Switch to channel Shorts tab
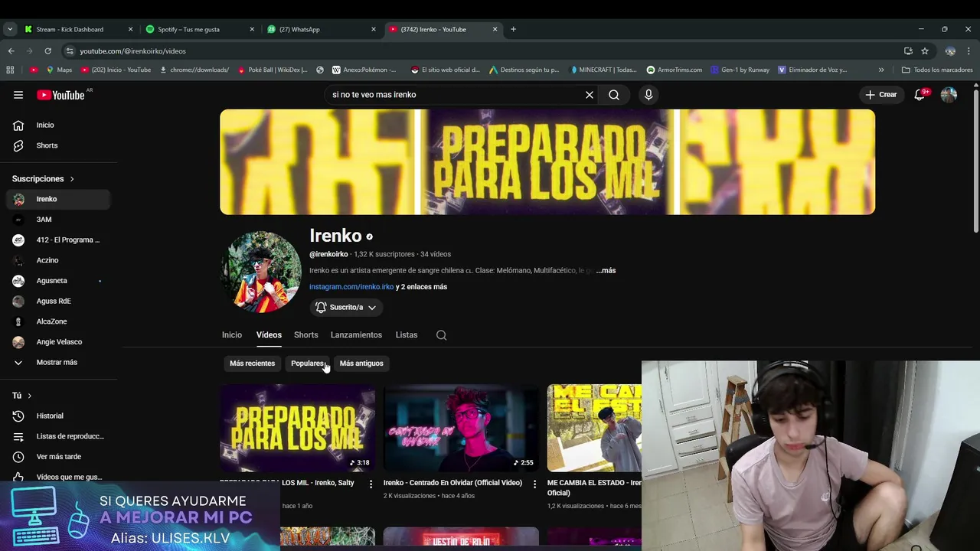The height and width of the screenshot is (551, 980). tap(305, 335)
